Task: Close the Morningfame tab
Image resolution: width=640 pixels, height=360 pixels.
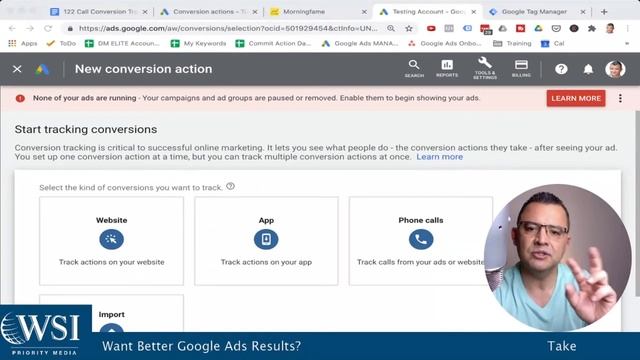Action: [x=364, y=12]
